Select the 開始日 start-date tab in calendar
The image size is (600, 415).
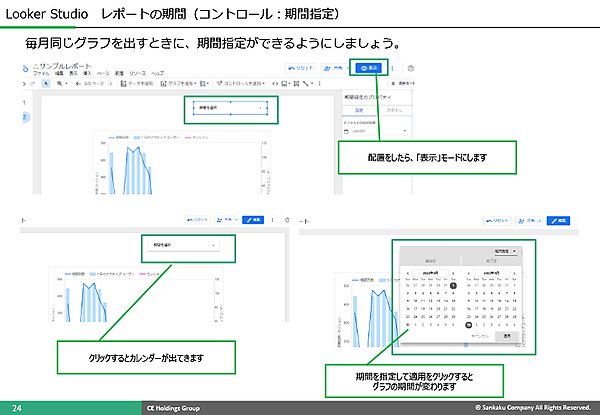click(x=430, y=261)
